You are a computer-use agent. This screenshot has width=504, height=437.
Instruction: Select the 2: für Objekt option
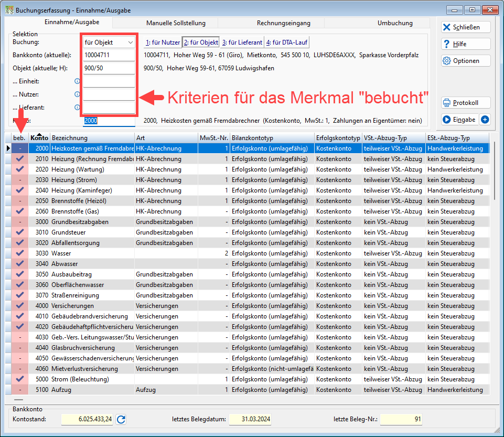click(201, 42)
